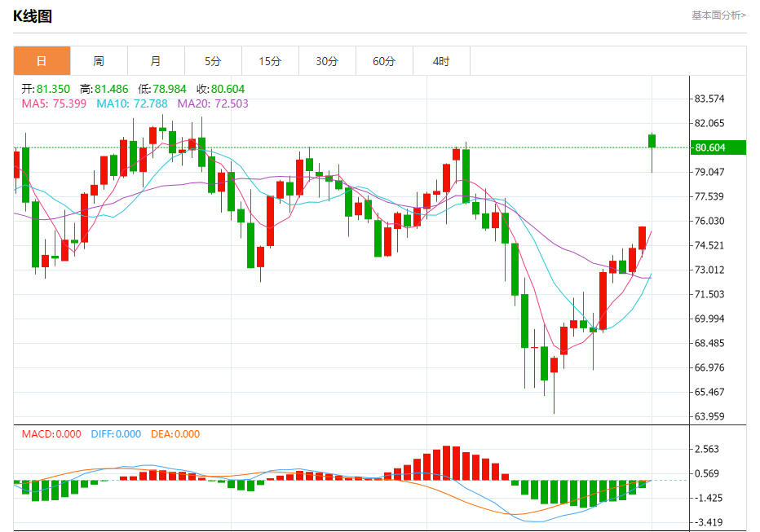Open the 4时 interval tab
760x532 pixels.
click(x=441, y=61)
